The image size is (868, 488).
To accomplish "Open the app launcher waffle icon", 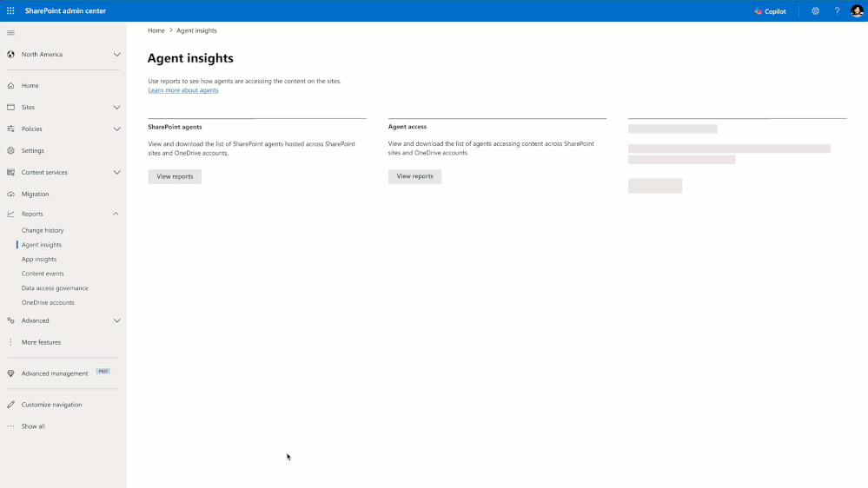I will coord(10,11).
